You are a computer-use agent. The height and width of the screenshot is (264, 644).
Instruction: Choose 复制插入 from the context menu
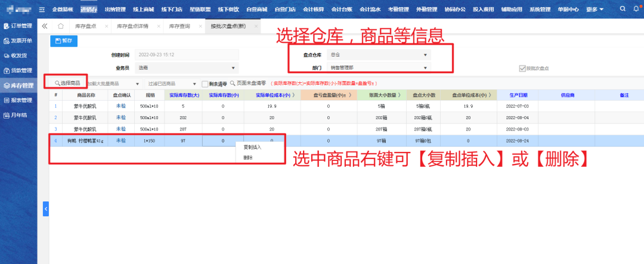(x=252, y=147)
